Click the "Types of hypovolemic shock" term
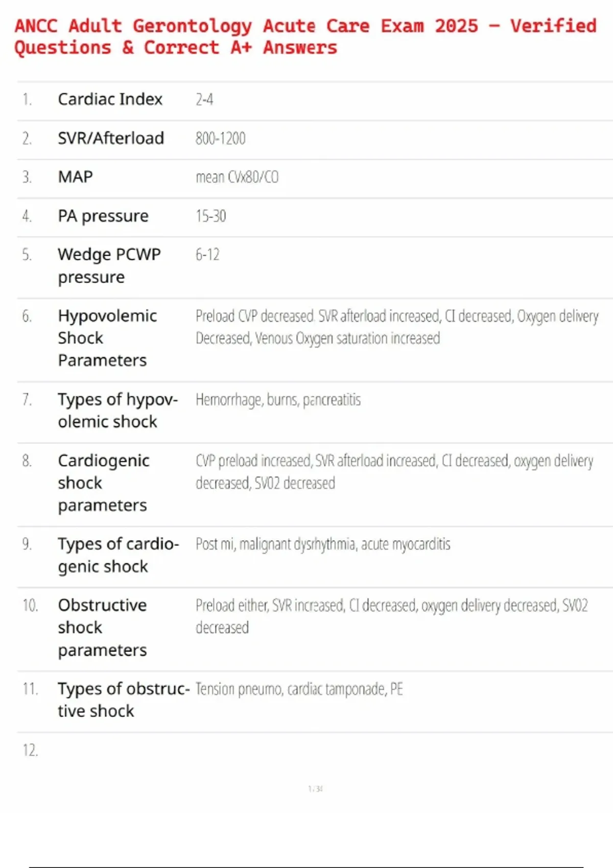Image resolution: width=613 pixels, height=868 pixels. tap(117, 411)
